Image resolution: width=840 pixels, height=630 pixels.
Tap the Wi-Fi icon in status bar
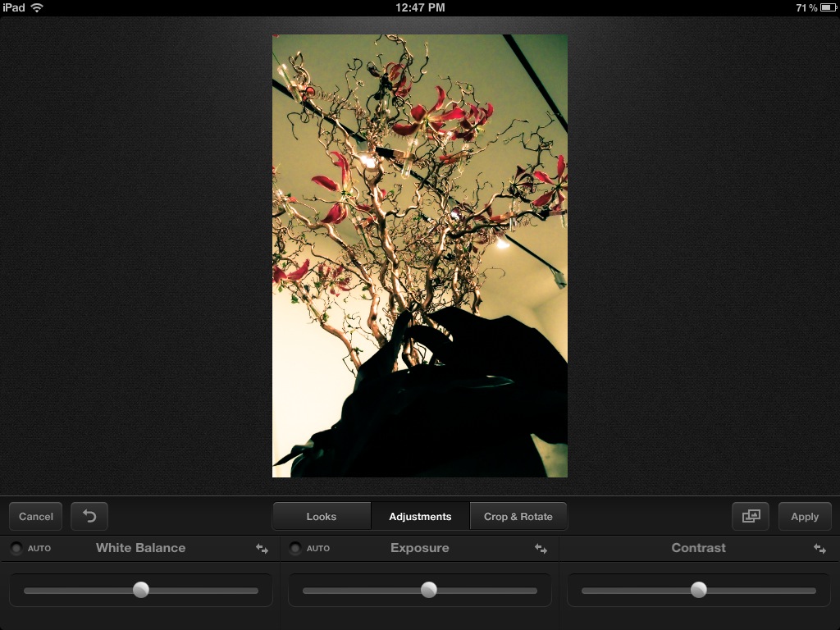tap(37, 7)
